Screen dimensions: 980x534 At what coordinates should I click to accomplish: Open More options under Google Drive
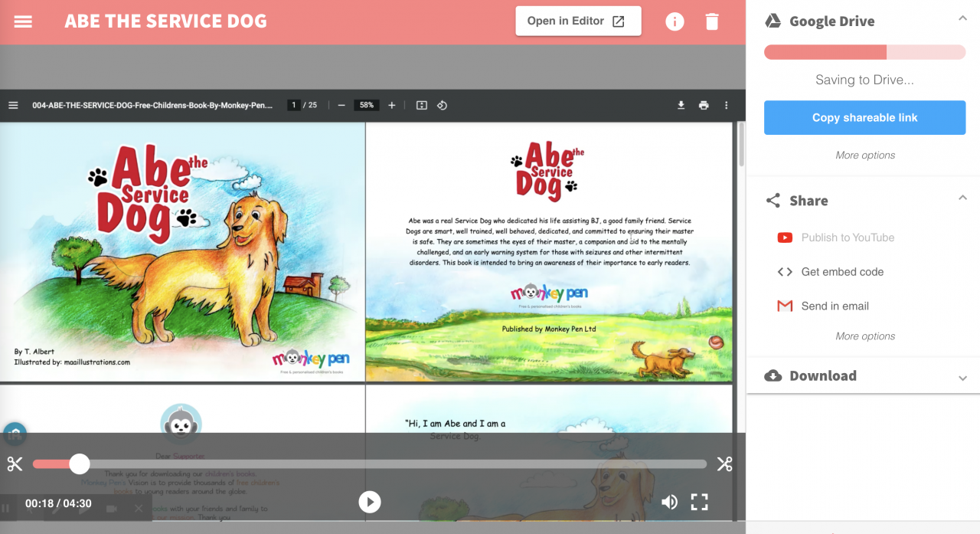click(865, 155)
